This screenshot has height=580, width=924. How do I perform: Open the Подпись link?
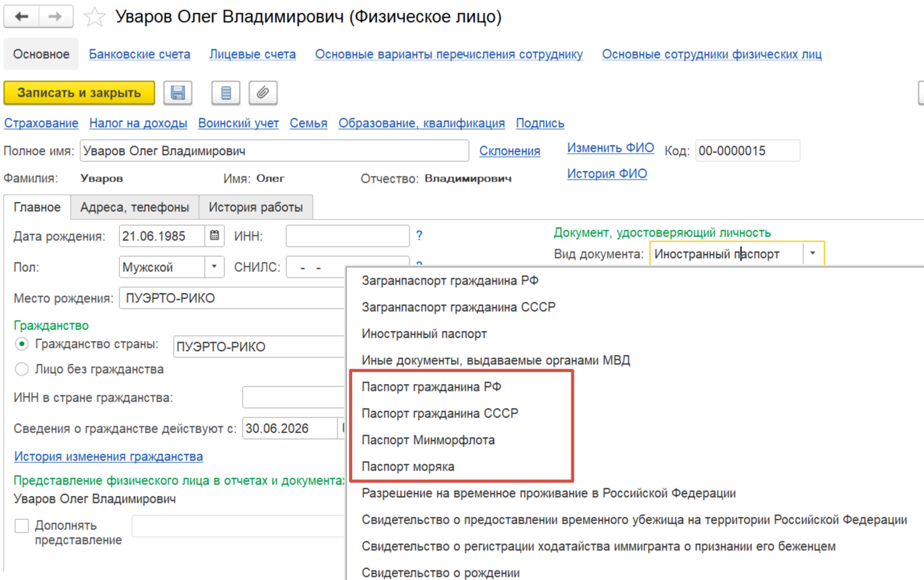pyautogui.click(x=540, y=123)
